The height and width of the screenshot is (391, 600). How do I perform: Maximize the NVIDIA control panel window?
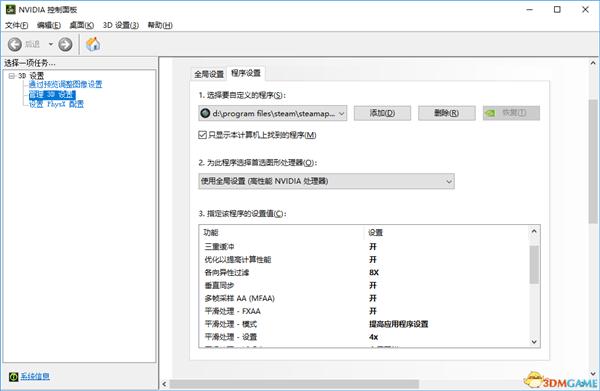(557, 10)
